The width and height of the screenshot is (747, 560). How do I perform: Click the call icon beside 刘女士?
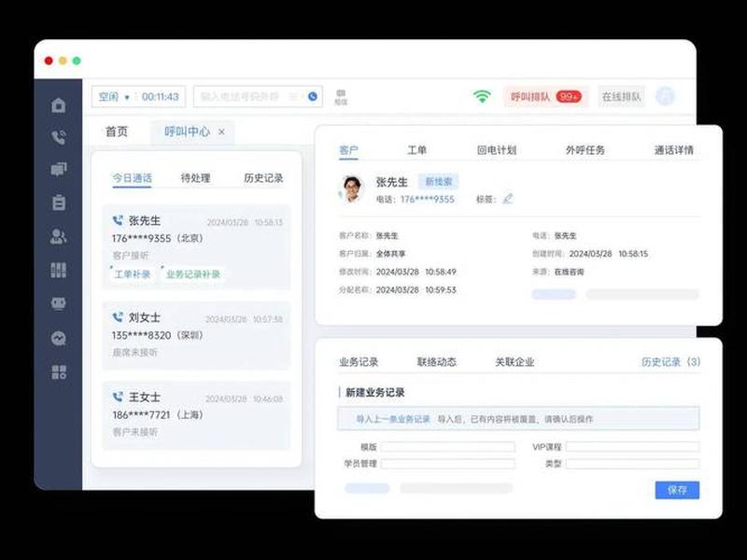[x=118, y=317]
